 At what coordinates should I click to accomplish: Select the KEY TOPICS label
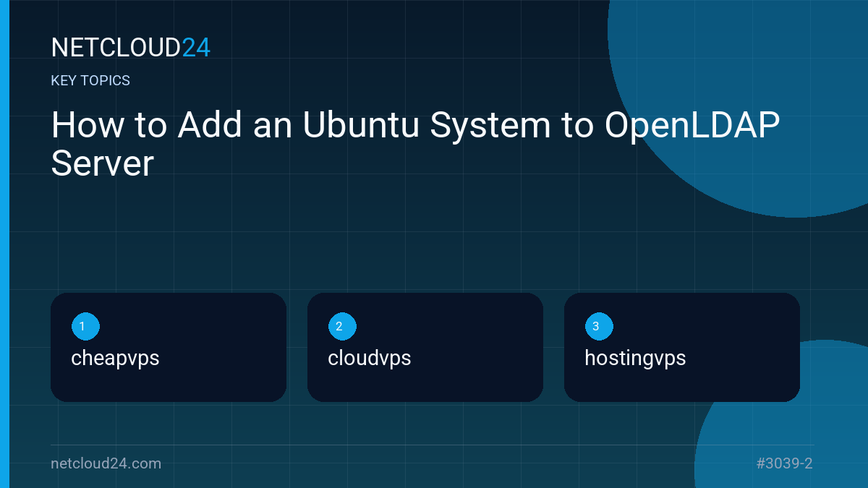pos(90,81)
